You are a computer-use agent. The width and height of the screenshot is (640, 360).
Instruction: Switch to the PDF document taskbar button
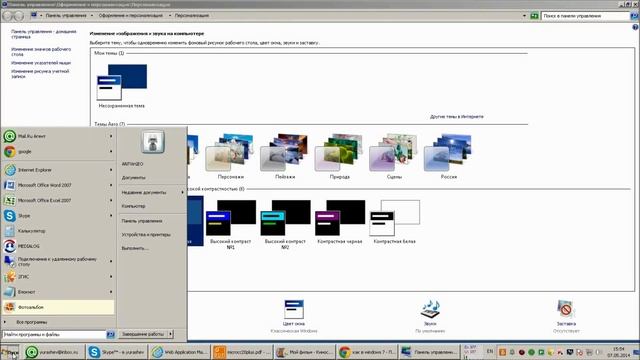pos(242,352)
